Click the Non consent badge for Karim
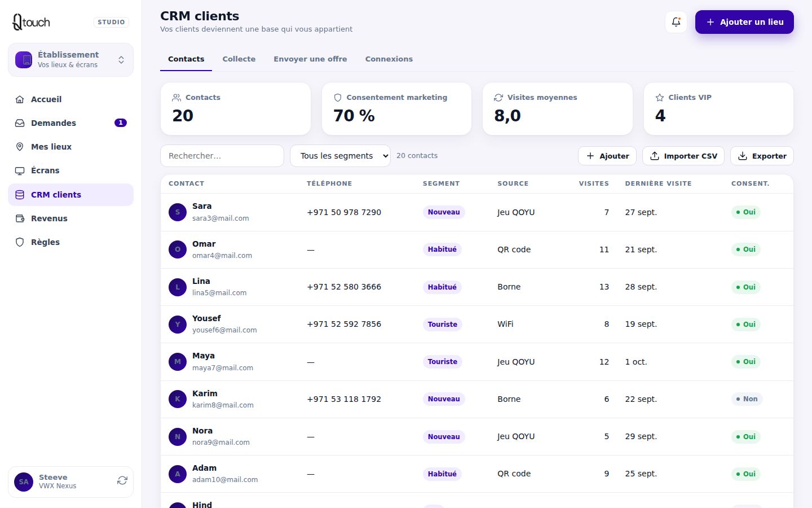Viewport: 812px width, 508px height. click(x=747, y=399)
